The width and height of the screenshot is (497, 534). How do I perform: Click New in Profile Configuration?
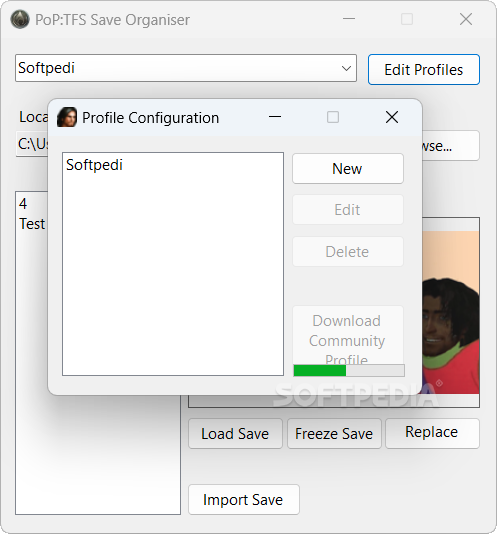(x=348, y=169)
